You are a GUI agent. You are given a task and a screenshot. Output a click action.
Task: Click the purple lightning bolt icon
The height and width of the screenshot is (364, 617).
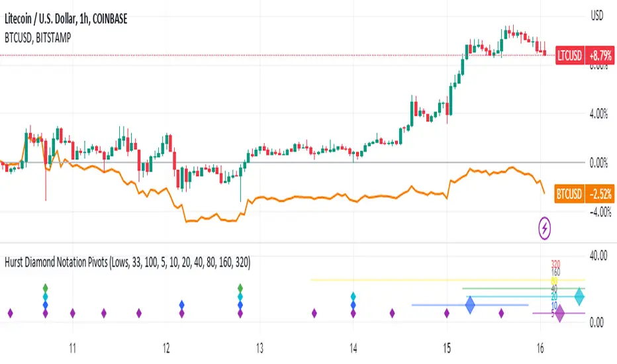(545, 228)
